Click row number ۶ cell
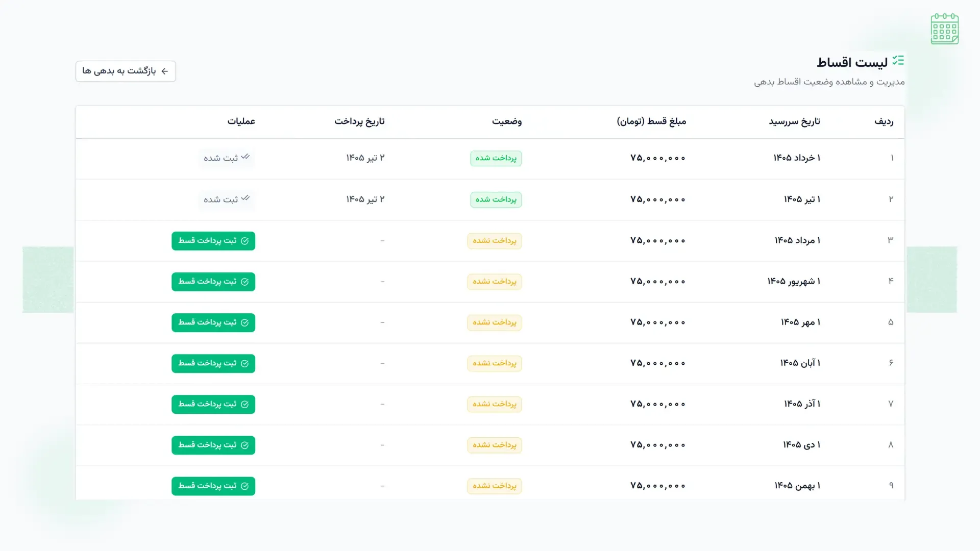The image size is (980, 551). (891, 363)
